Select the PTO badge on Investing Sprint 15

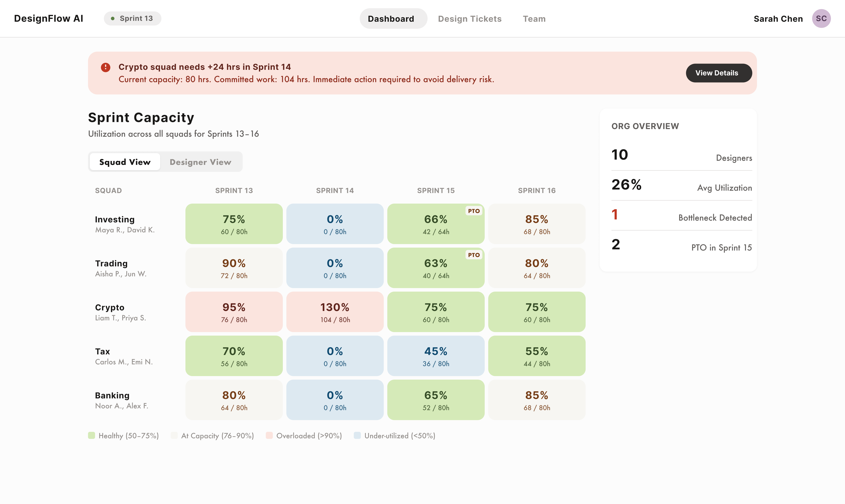[473, 211]
